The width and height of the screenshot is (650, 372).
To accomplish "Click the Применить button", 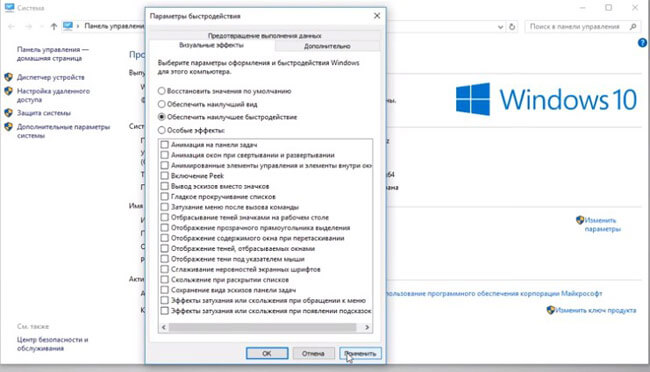I will tap(360, 353).
